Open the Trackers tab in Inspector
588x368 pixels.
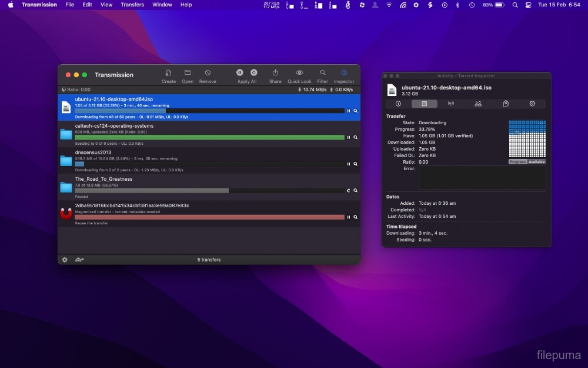[x=451, y=104]
